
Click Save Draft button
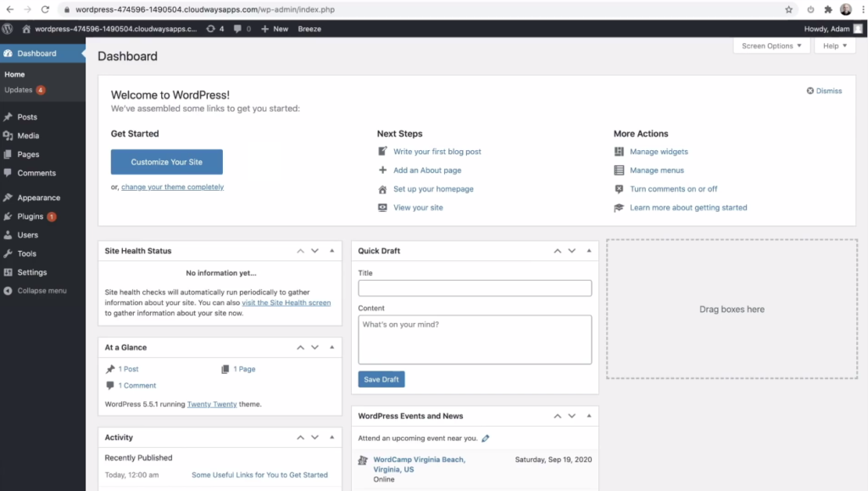(x=381, y=379)
